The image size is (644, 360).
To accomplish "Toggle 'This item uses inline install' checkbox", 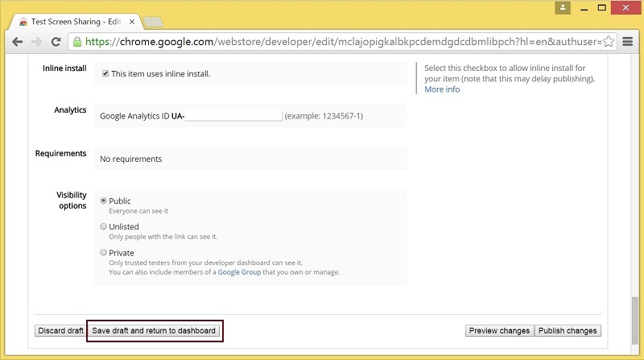I will click(105, 74).
